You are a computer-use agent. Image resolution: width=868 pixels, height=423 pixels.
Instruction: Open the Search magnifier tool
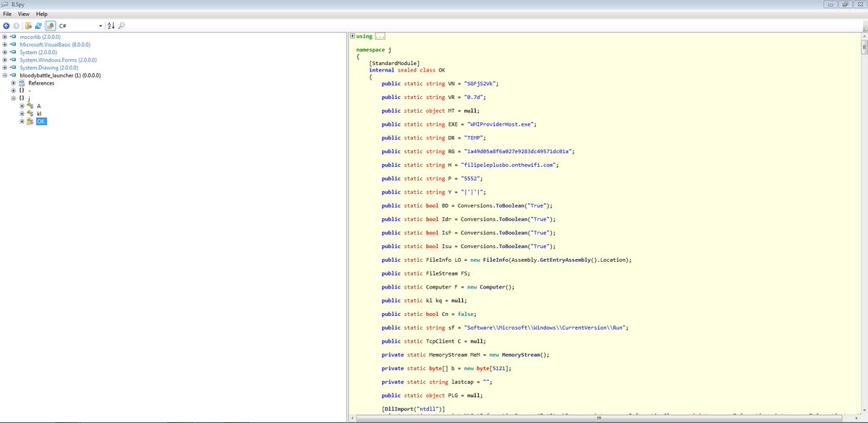click(122, 26)
